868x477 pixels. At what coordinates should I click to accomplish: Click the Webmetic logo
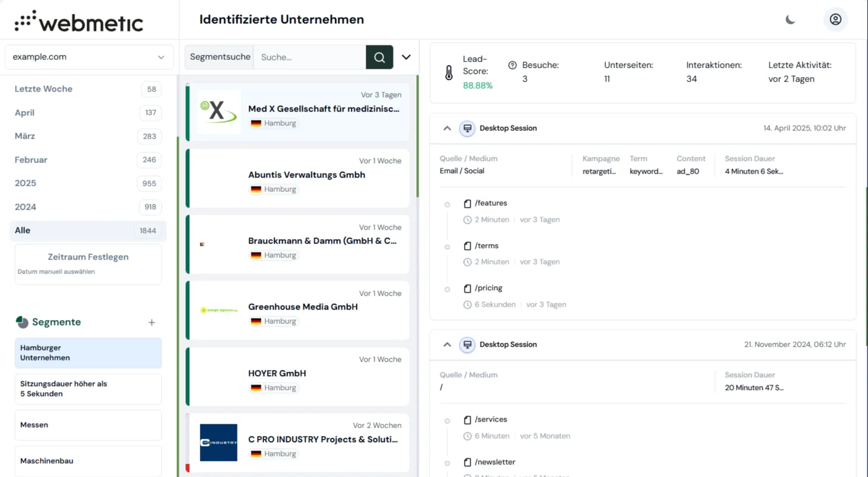click(78, 21)
